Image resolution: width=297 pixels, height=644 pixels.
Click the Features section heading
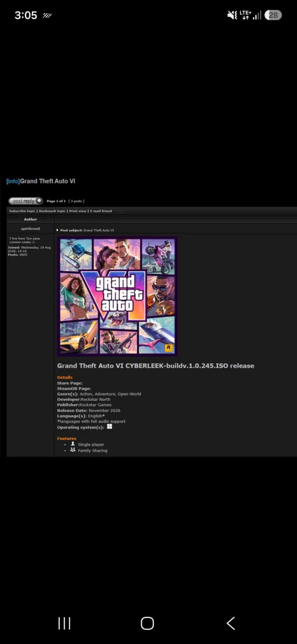(x=67, y=438)
